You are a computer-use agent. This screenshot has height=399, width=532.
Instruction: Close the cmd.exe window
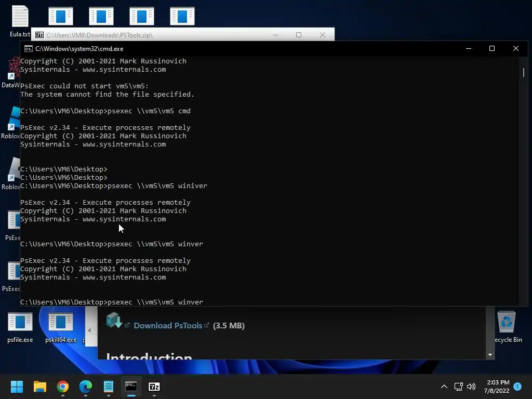coord(516,48)
